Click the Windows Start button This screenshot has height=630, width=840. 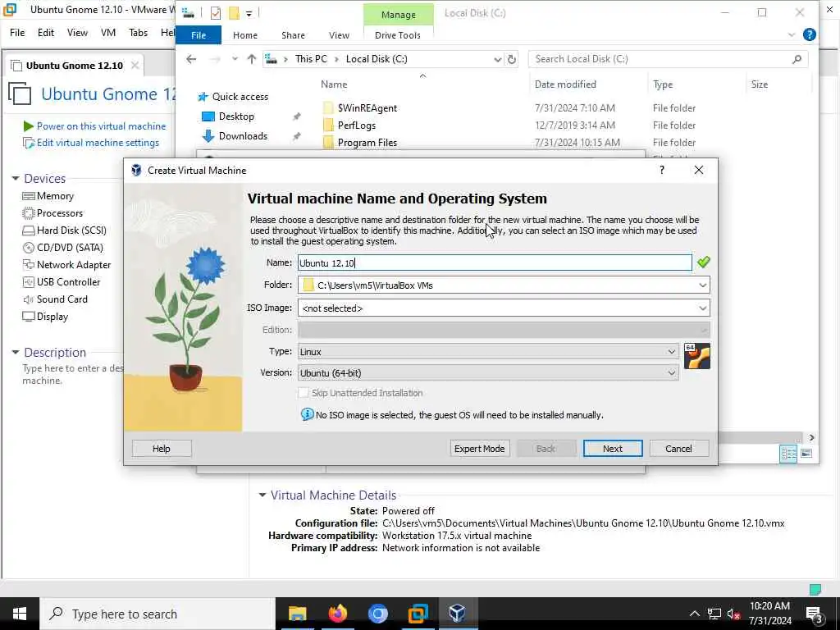pos(20,614)
